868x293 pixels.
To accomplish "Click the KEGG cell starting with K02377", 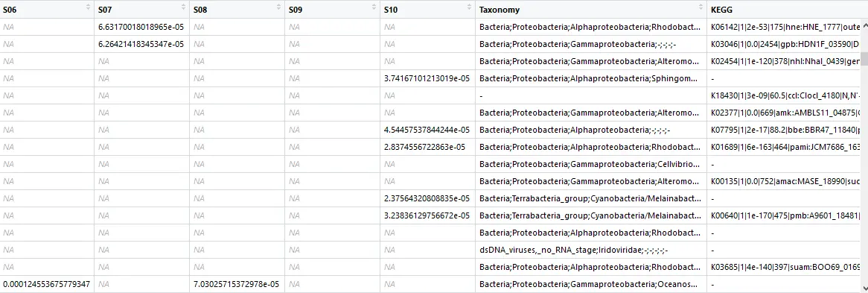I will [x=785, y=113].
